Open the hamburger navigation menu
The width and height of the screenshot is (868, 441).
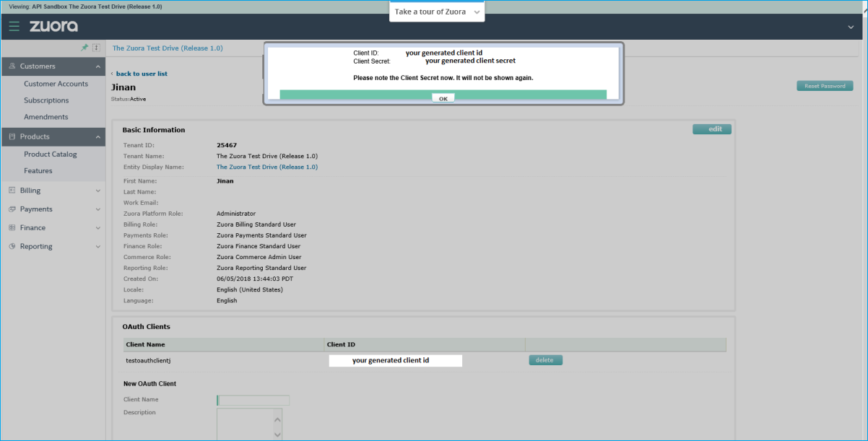14,27
